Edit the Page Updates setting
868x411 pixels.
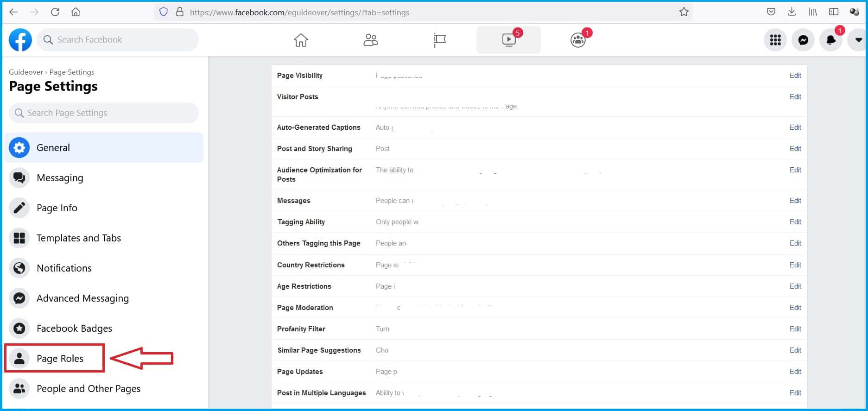point(795,372)
